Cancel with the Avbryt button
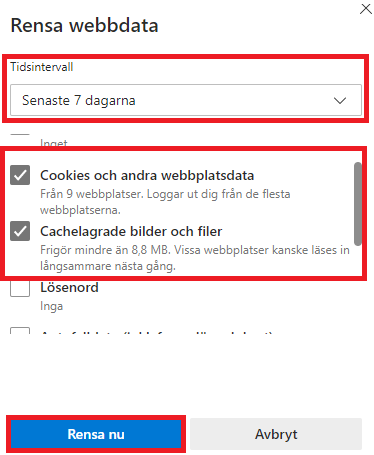 pos(276,434)
